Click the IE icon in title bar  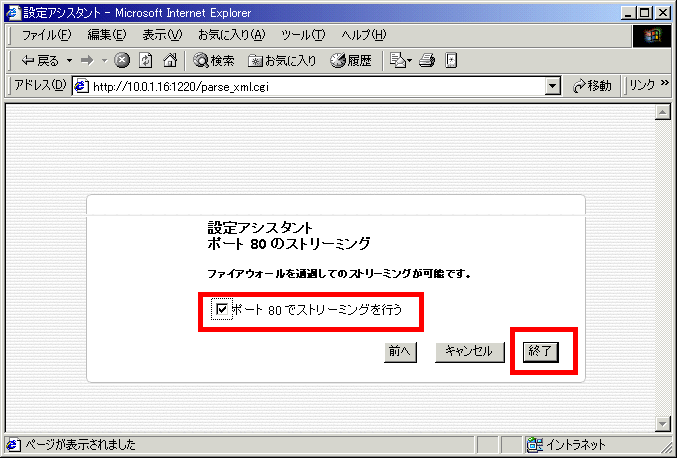[13, 13]
